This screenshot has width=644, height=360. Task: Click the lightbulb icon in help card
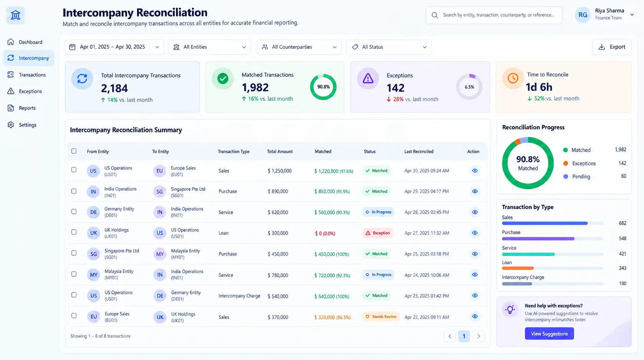510,309
